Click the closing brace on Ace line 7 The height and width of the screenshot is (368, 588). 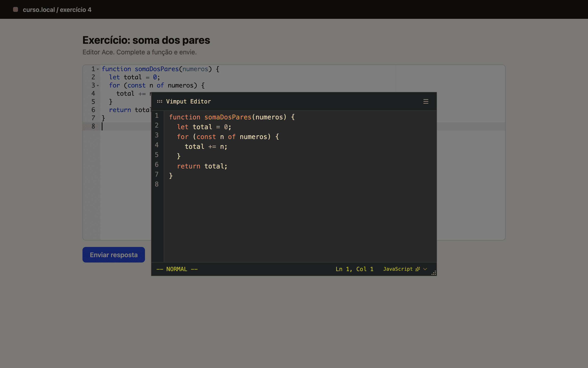(103, 118)
